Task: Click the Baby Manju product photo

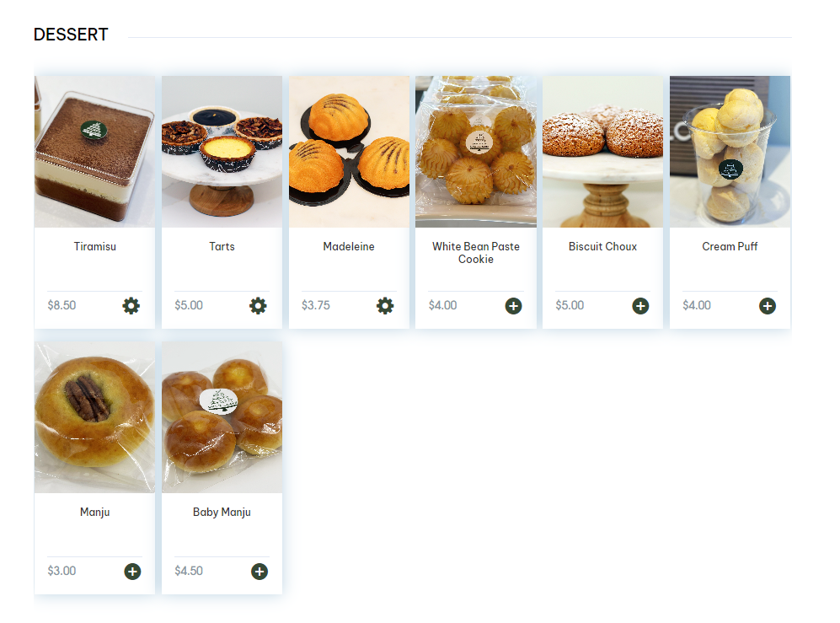Action: (x=222, y=417)
